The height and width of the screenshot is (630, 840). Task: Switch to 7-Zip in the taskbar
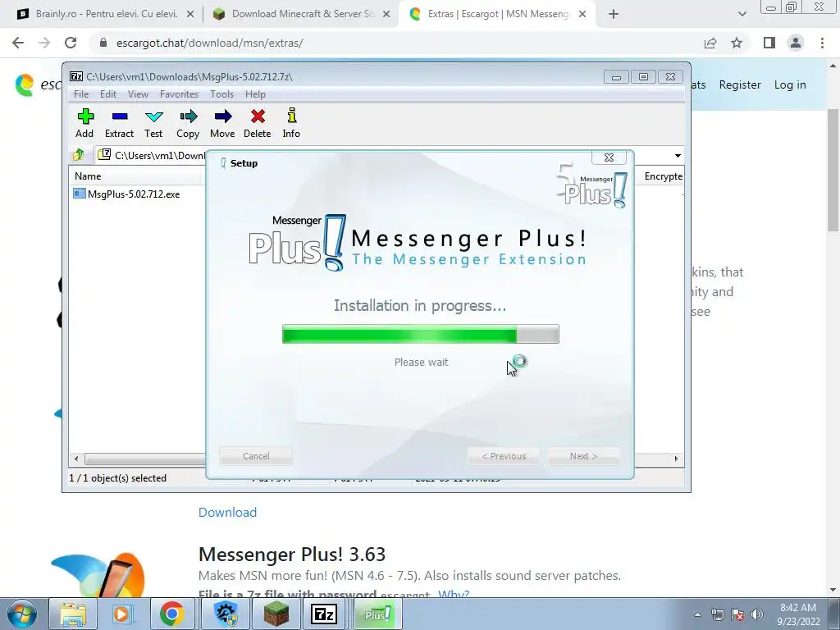click(x=325, y=614)
